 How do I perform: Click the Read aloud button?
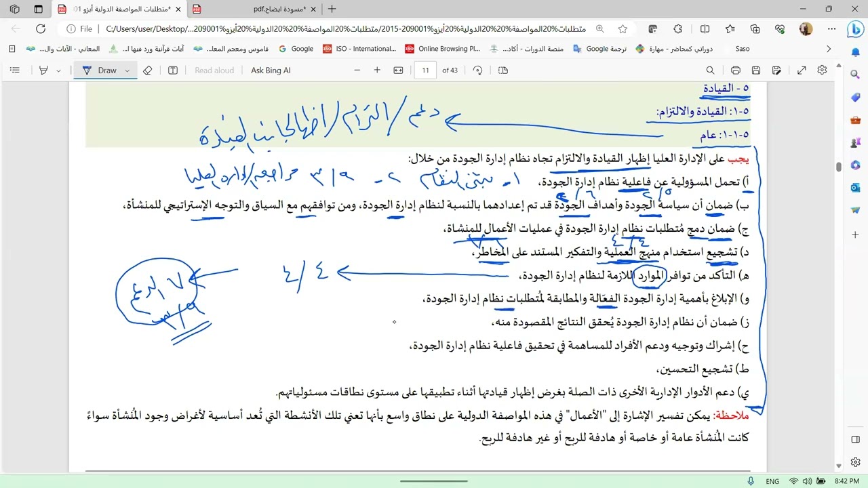[214, 70]
